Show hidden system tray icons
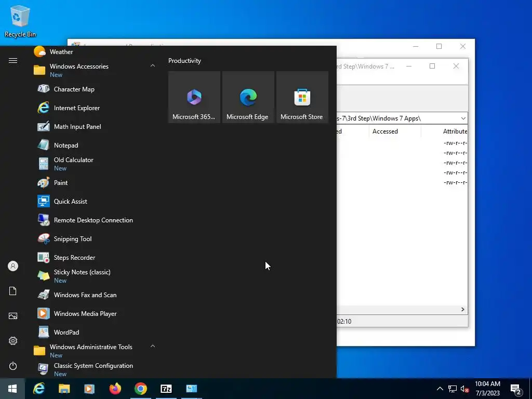Image resolution: width=532 pixels, height=399 pixels. [x=440, y=389]
